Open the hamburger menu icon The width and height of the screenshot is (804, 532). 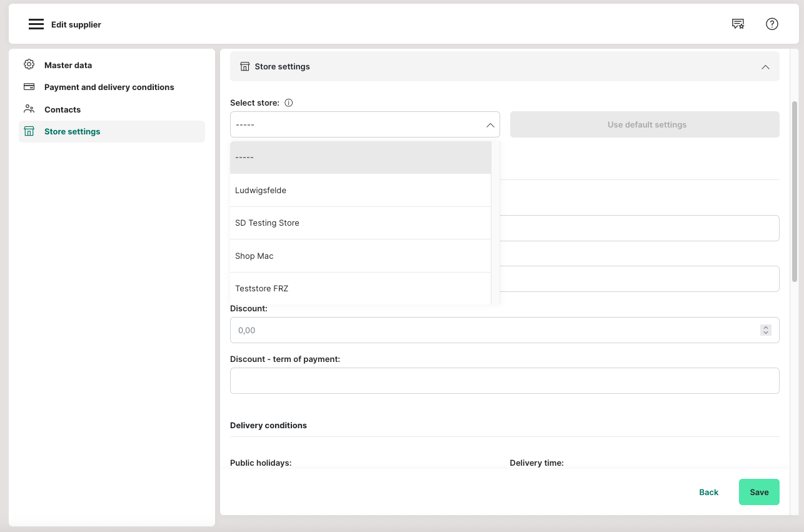36,24
